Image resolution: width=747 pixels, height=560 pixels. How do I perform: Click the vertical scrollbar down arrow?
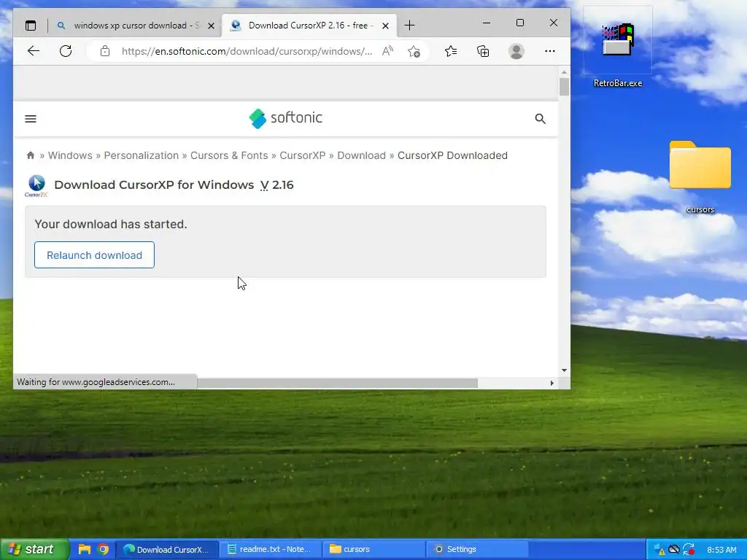564,370
